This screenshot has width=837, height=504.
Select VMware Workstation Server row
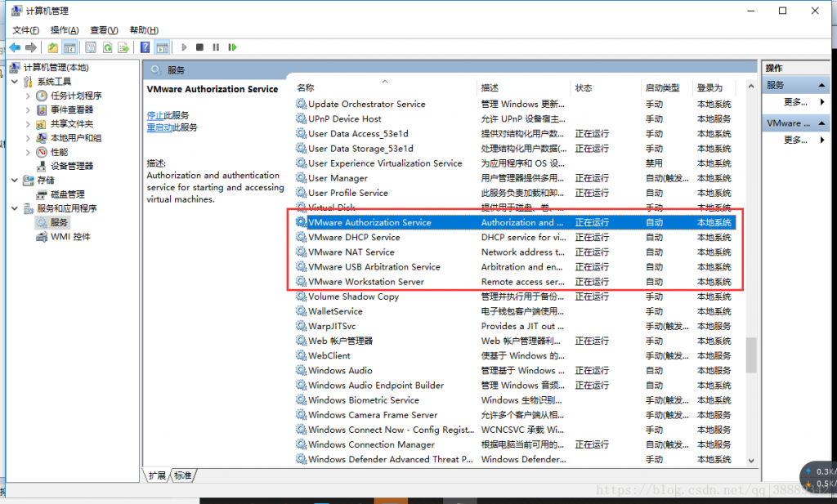[x=515, y=282]
